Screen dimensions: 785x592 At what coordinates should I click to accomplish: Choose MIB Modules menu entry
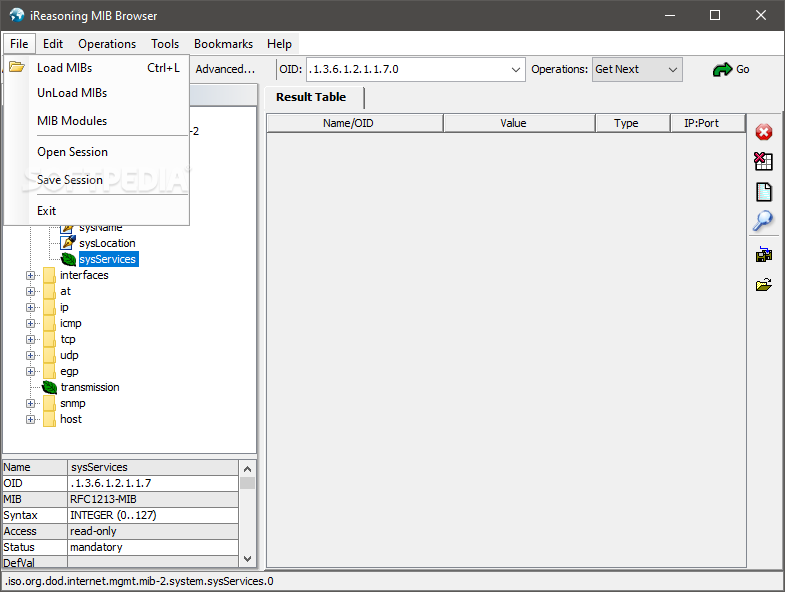tap(97, 121)
